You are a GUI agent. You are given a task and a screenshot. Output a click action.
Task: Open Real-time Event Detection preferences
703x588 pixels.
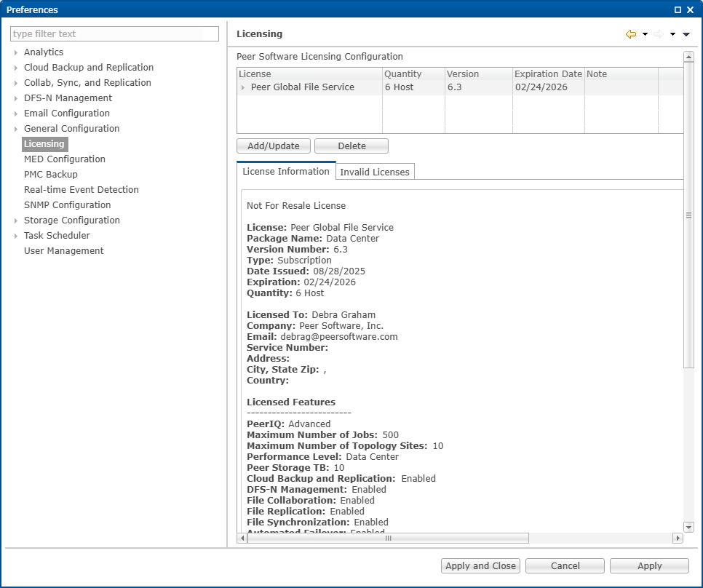click(x=82, y=190)
